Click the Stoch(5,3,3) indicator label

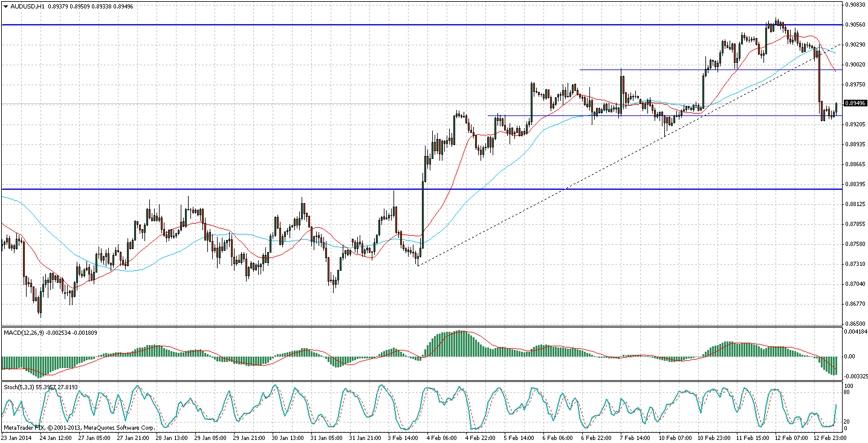pos(22,387)
